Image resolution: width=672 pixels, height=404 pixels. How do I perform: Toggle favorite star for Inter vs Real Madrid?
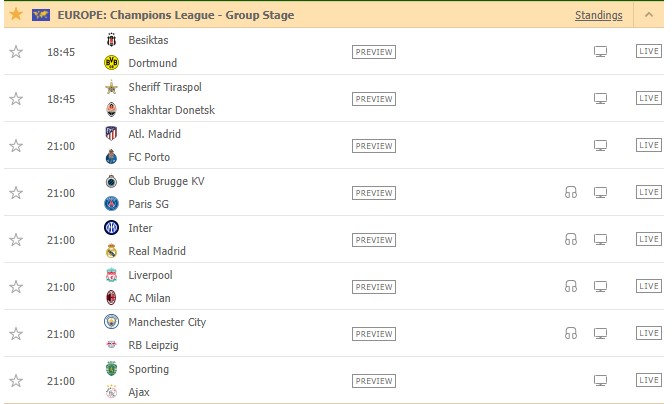16,239
